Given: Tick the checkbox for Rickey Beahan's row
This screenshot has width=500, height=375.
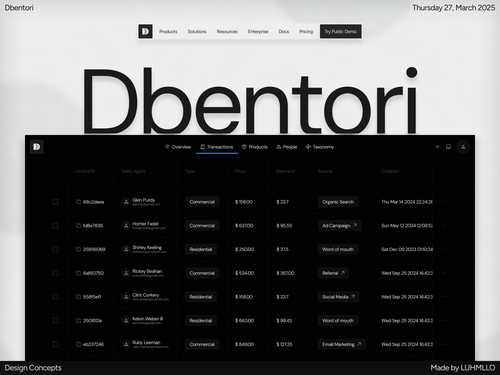Looking at the screenshot, I should [55, 273].
